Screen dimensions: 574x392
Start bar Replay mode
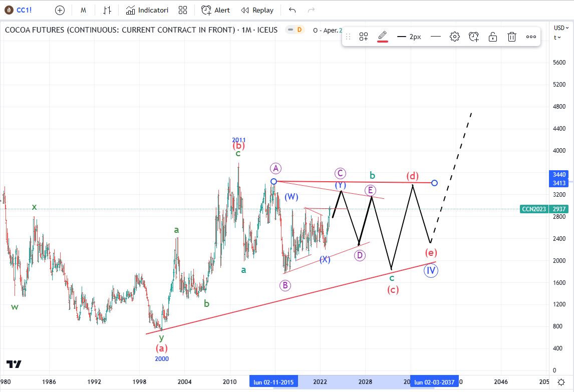(257, 10)
